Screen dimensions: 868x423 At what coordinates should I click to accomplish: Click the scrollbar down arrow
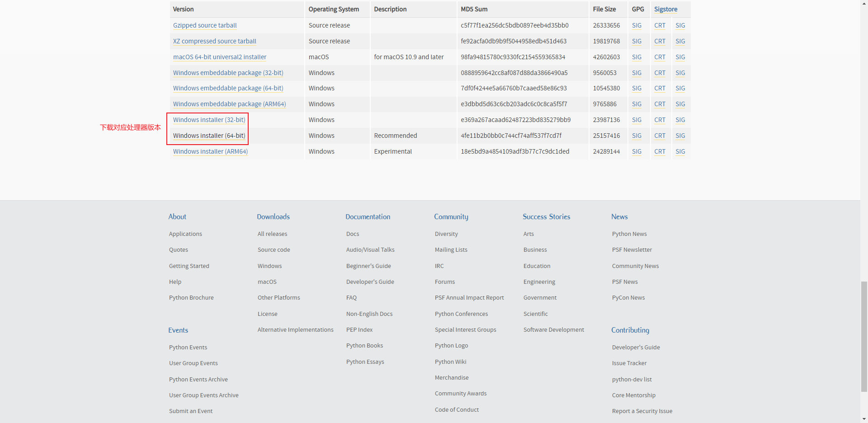864,419
